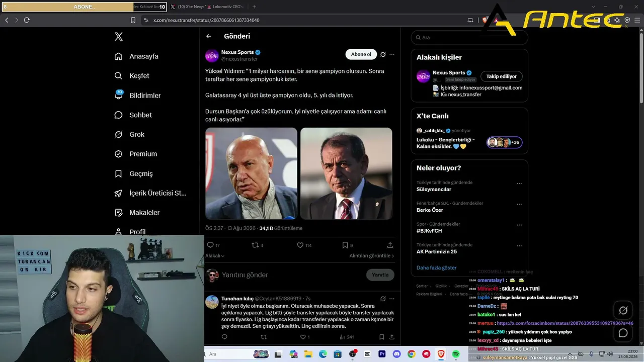
Task: Expand the Alakalı sort dropdown
Action: click(215, 256)
